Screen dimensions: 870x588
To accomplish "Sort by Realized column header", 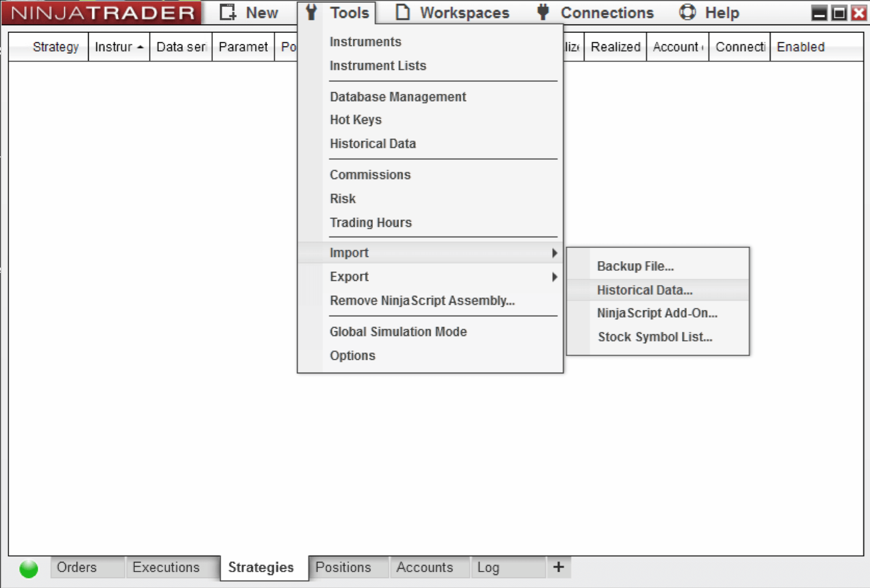I will pyautogui.click(x=615, y=47).
